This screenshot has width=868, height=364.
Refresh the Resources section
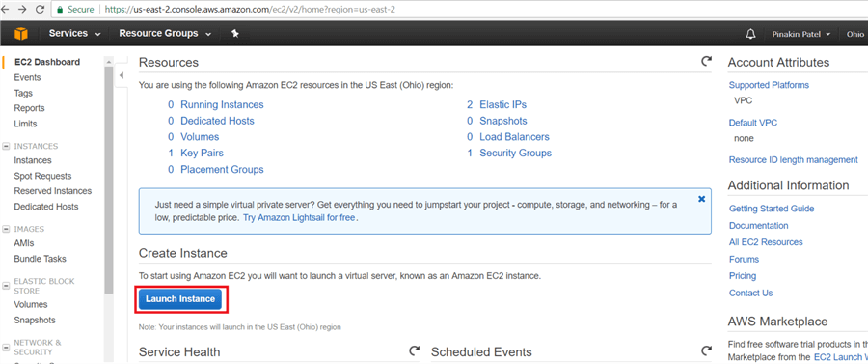pos(706,61)
